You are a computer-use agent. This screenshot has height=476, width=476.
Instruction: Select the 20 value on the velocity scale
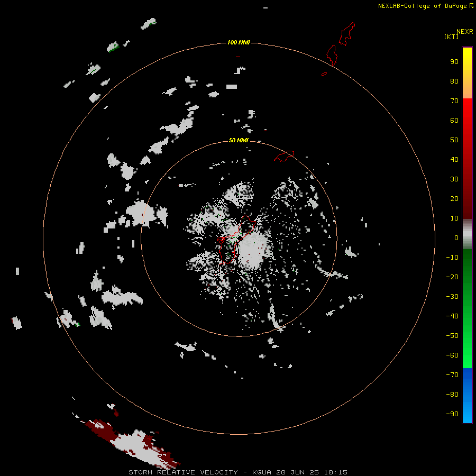pyautogui.click(x=454, y=198)
